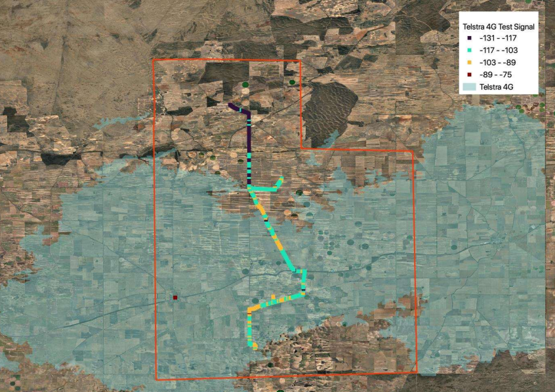Select the legend label "-89 - -75"
The image size is (555, 392).
coord(495,75)
